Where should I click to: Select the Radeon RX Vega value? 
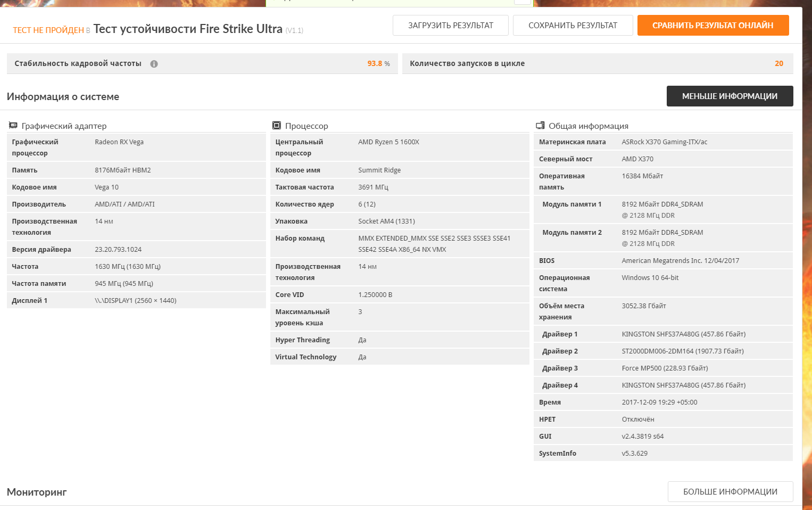coord(119,142)
